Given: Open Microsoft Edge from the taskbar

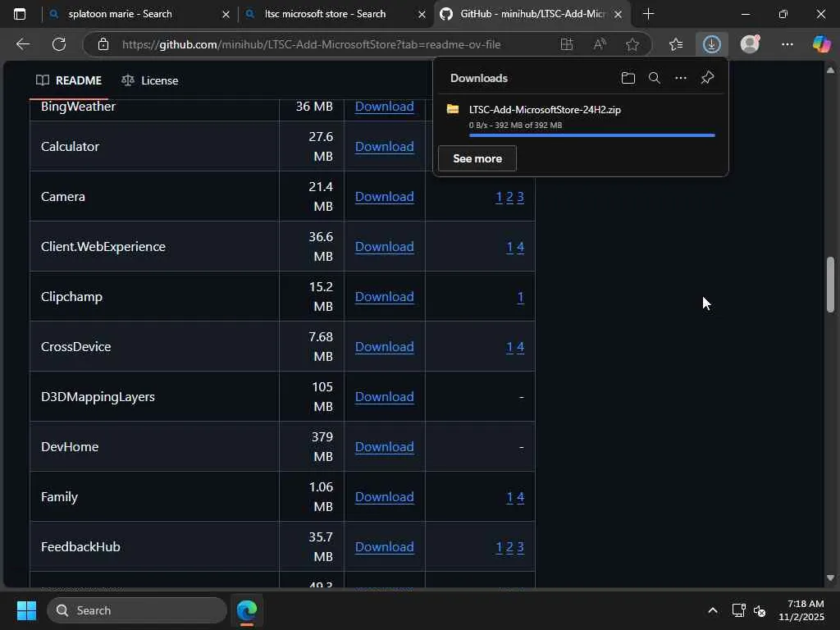Looking at the screenshot, I should (x=247, y=610).
